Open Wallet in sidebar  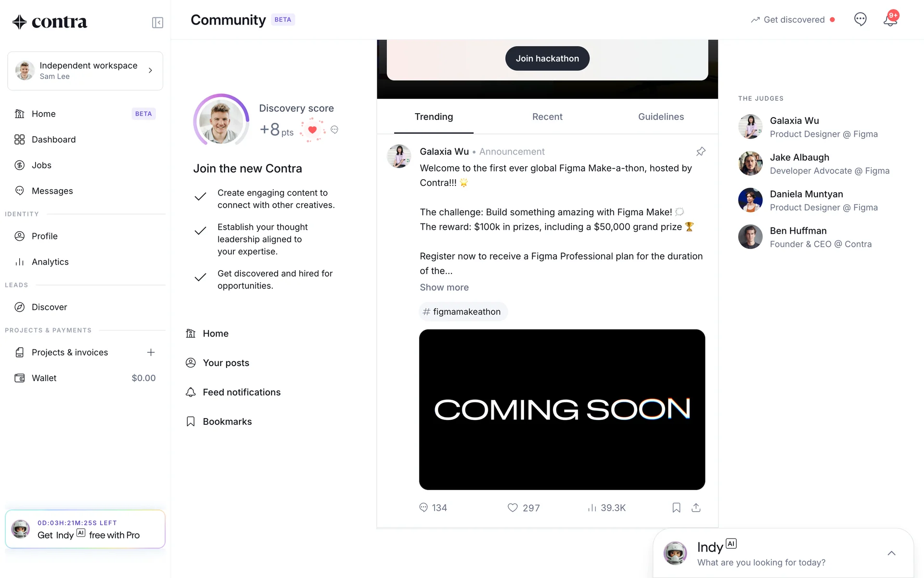point(85,378)
